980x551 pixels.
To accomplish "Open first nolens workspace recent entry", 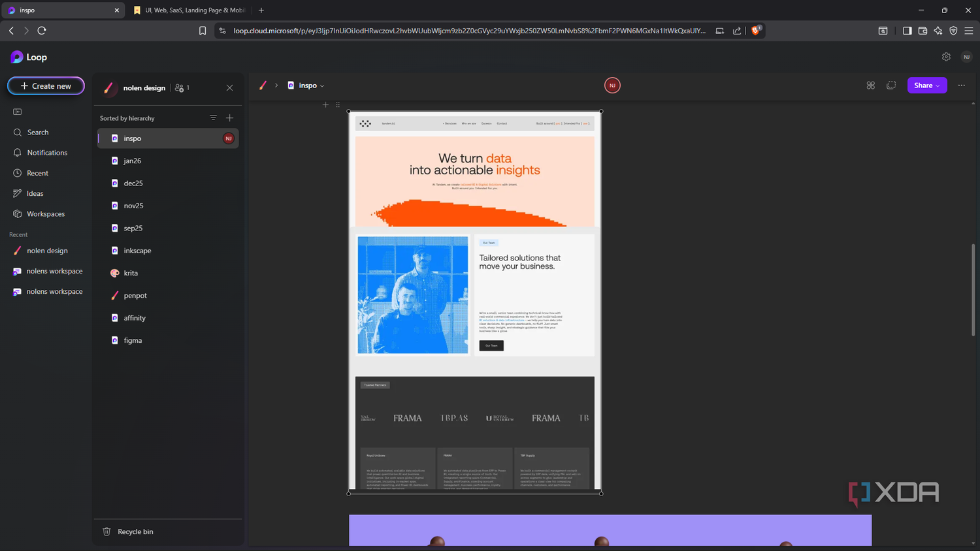I will coord(54,272).
